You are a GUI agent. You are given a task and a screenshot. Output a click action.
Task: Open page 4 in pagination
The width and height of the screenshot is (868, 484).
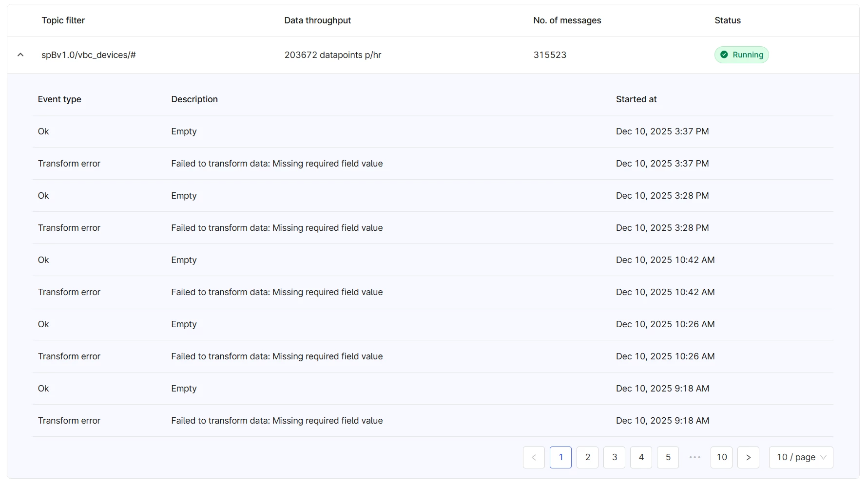(641, 457)
